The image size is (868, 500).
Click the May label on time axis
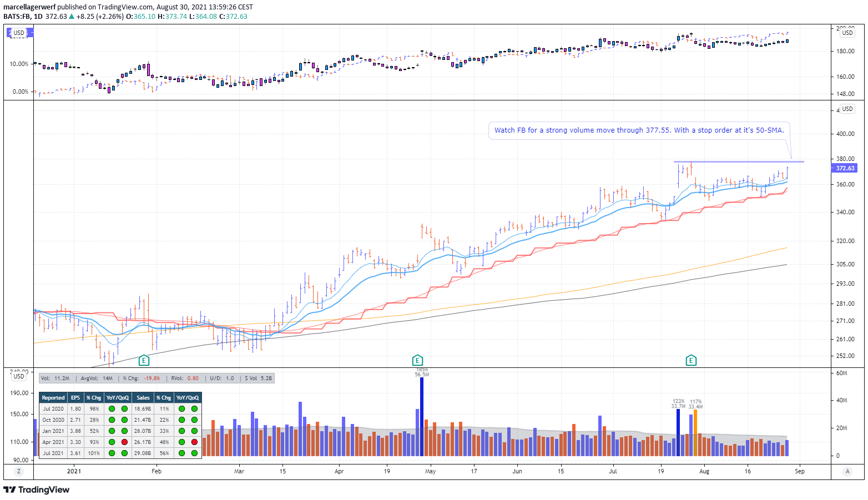tap(430, 471)
